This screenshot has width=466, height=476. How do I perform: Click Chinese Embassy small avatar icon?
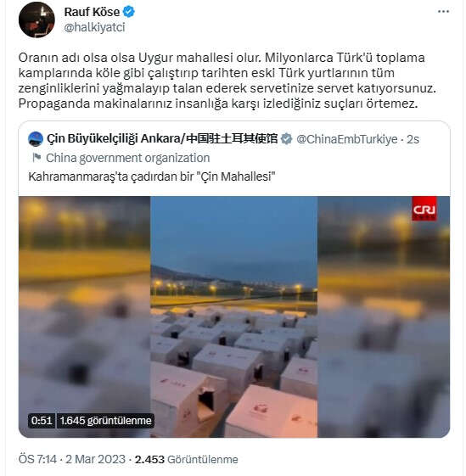point(36,139)
